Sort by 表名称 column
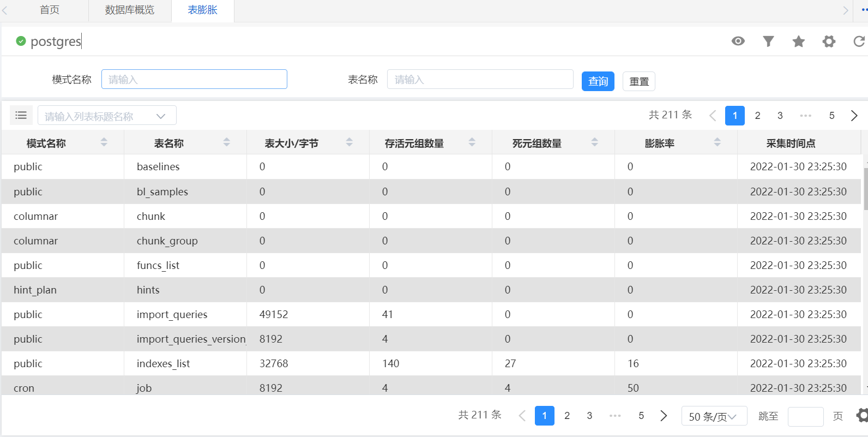The width and height of the screenshot is (868, 437). pos(226,142)
